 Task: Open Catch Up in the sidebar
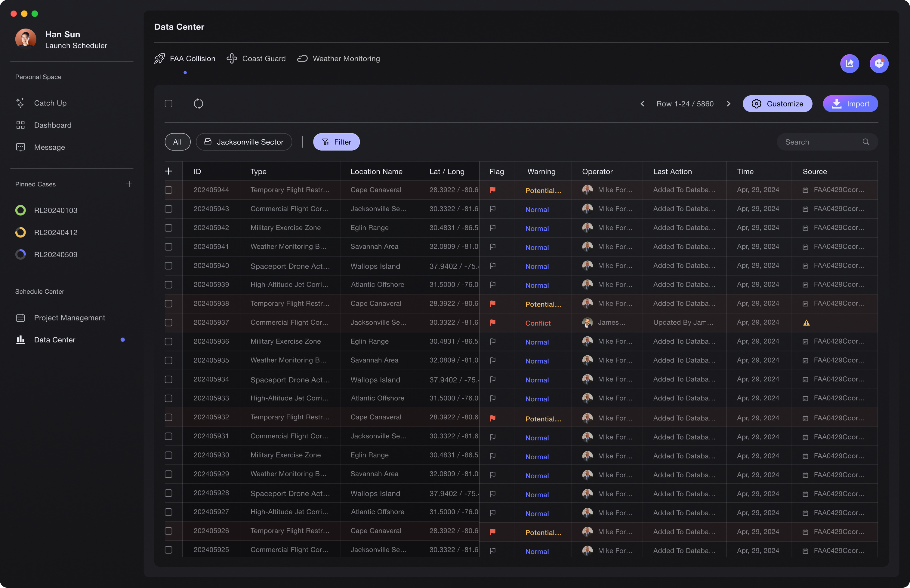click(x=50, y=103)
